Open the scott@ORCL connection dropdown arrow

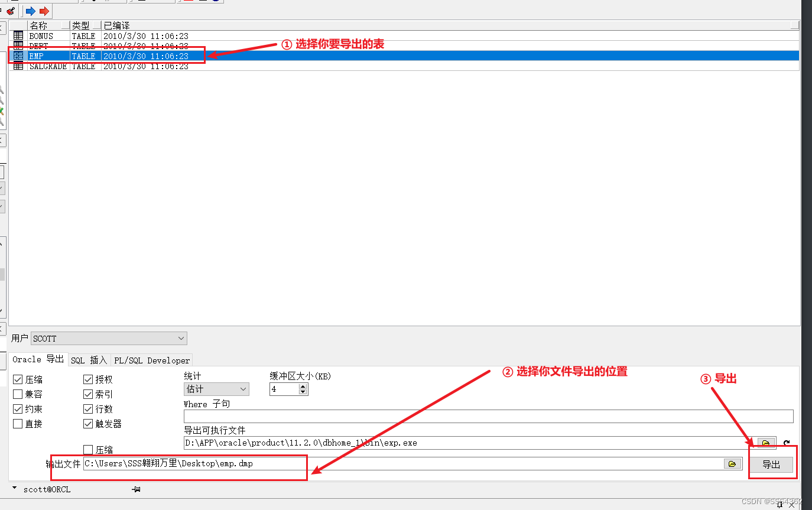point(15,488)
